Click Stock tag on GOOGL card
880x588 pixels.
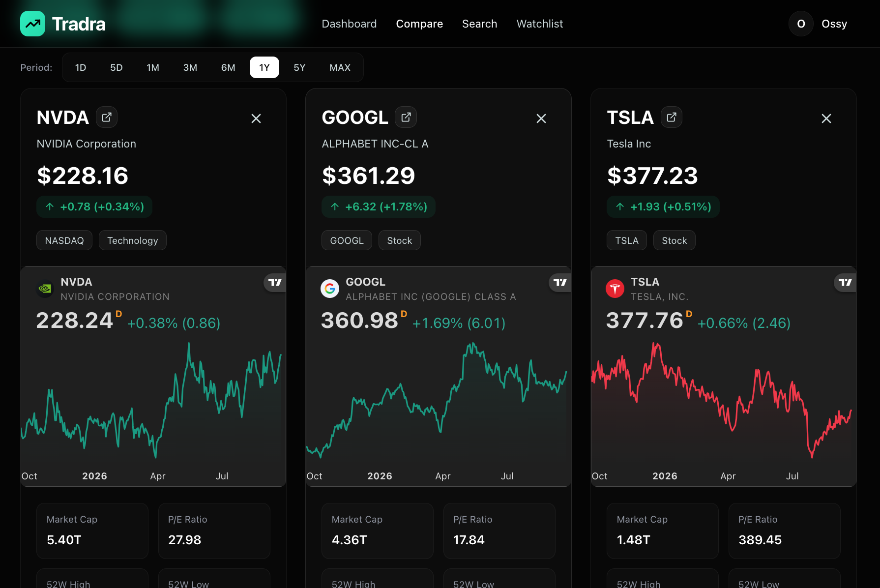(x=400, y=240)
